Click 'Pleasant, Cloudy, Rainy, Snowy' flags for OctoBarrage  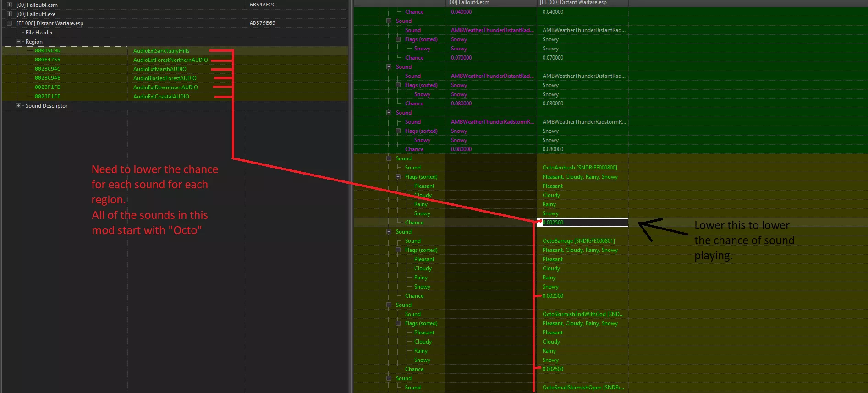(580, 250)
